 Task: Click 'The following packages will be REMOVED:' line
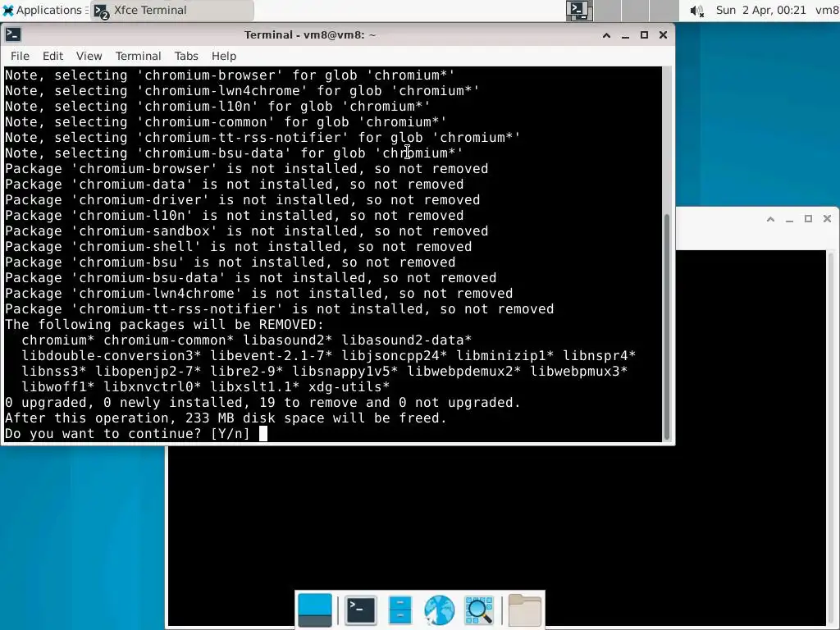pos(164,325)
